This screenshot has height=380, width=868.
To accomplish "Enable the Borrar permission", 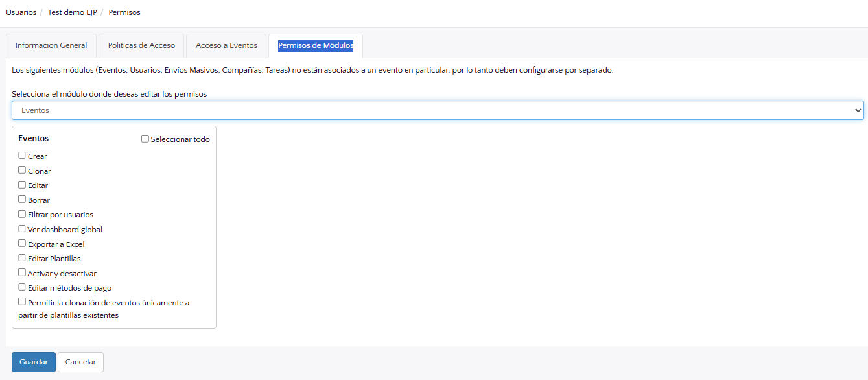I will tap(22, 200).
